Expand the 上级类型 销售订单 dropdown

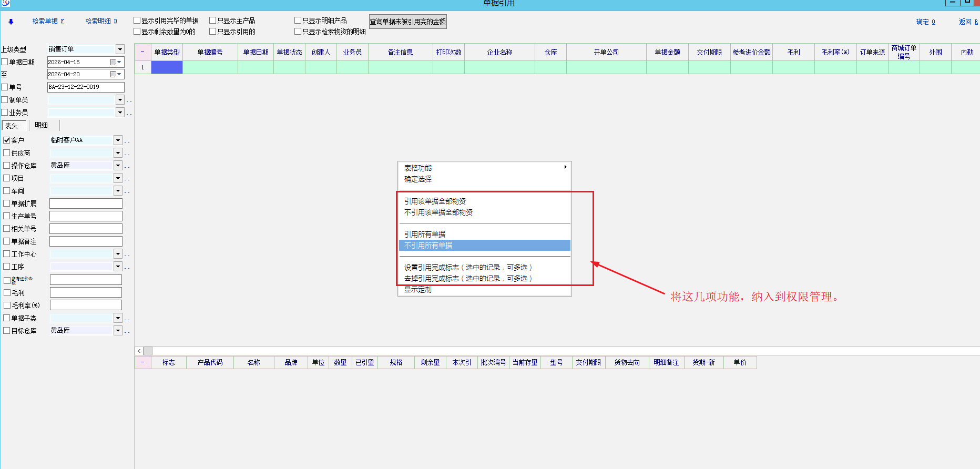(x=120, y=49)
